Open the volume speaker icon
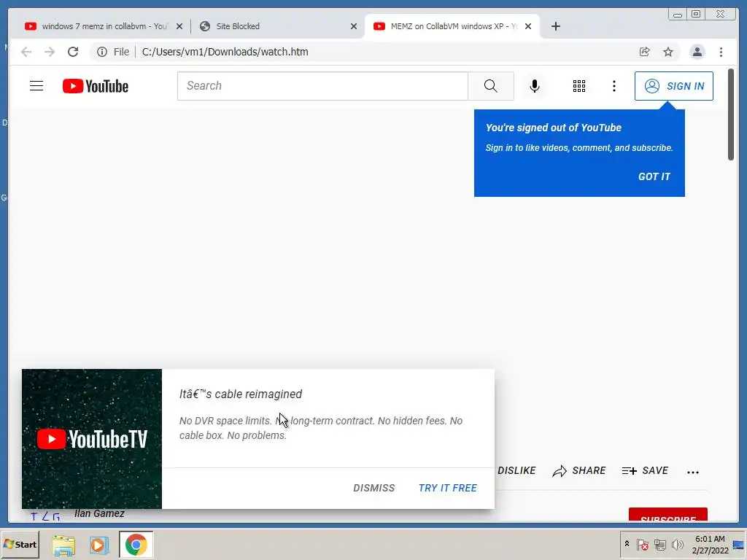747x560 pixels. click(x=678, y=544)
